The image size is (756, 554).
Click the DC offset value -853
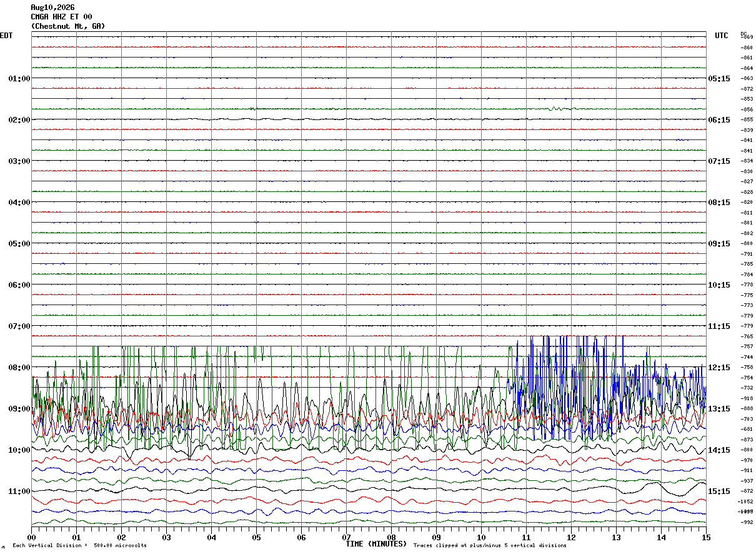tap(747, 99)
